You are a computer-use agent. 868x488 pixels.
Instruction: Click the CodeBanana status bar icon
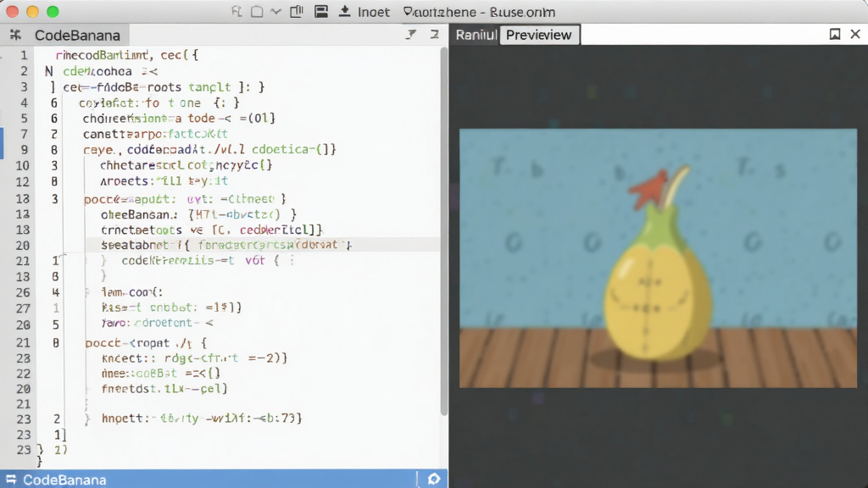tap(11, 480)
